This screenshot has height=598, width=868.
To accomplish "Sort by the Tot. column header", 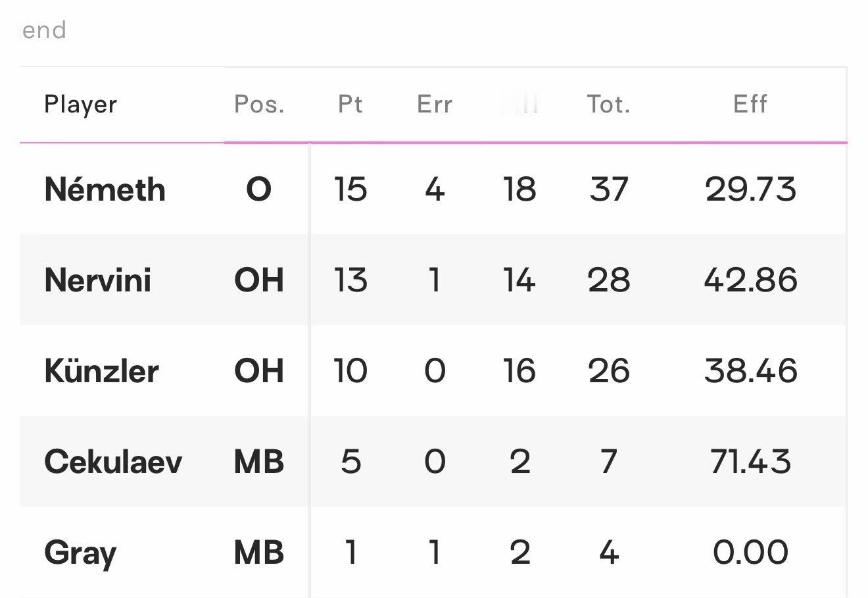I will coord(608,105).
